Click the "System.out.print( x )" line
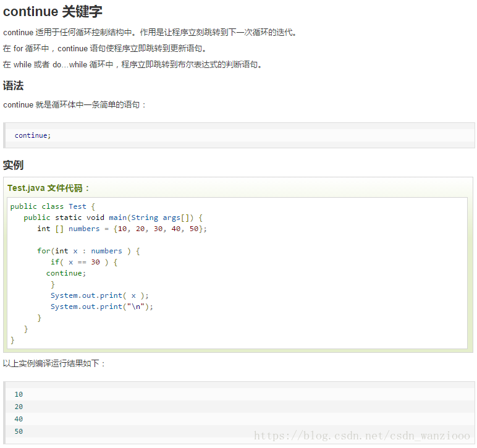477x448 pixels. pos(99,295)
